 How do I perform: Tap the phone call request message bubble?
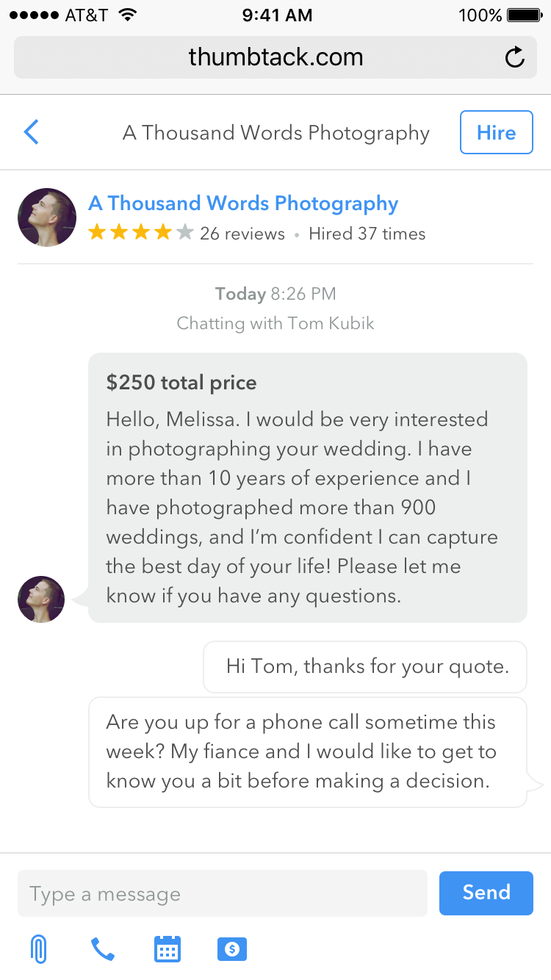pos(308,752)
